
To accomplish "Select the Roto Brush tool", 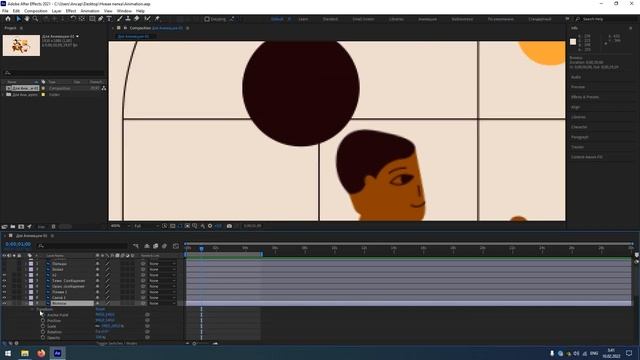I will 147,19.
